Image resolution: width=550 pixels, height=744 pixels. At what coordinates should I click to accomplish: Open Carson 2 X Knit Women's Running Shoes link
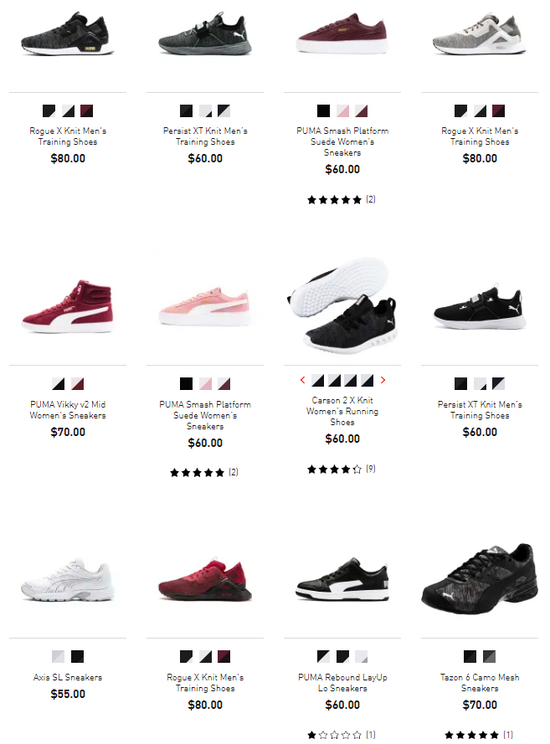coord(342,411)
